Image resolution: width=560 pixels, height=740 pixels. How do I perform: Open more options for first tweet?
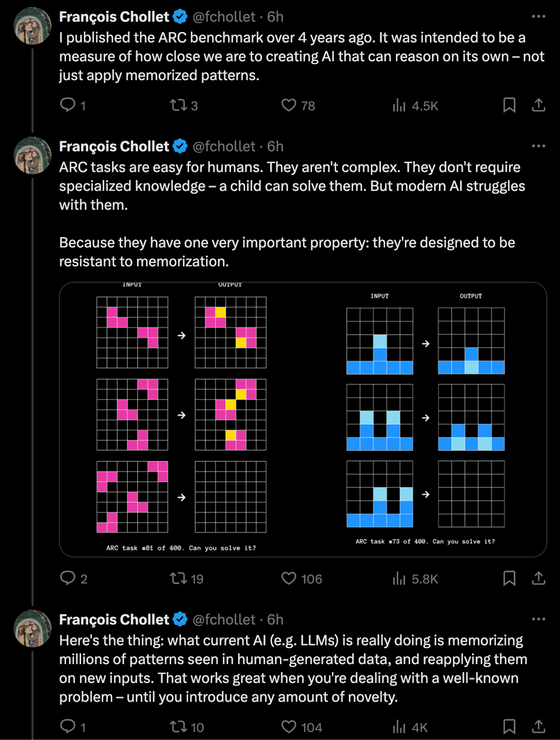tap(538, 16)
